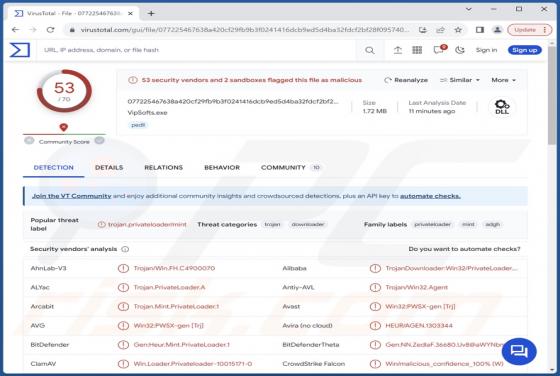Click HEUR/AGEN.1303344 detection text

[x=419, y=326]
